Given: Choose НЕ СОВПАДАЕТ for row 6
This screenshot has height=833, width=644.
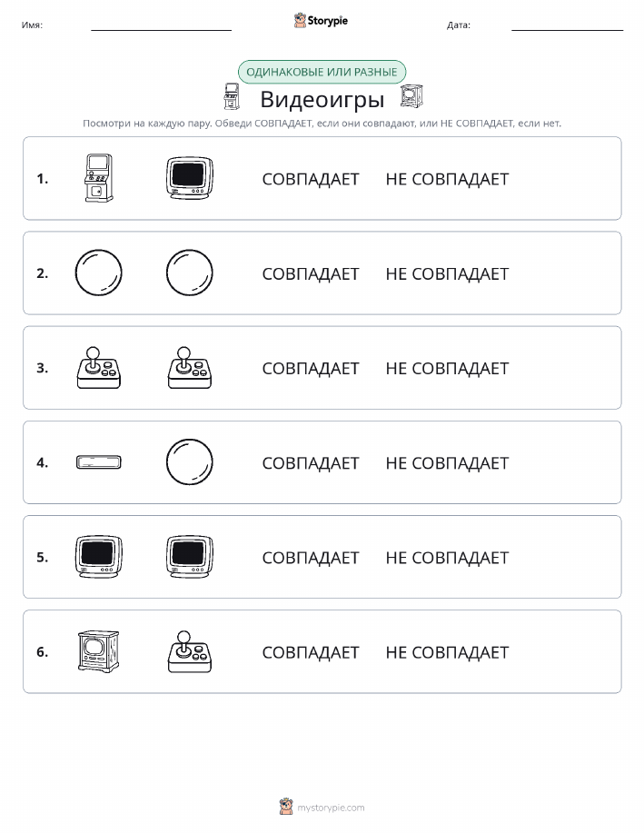Looking at the screenshot, I should 447,652.
